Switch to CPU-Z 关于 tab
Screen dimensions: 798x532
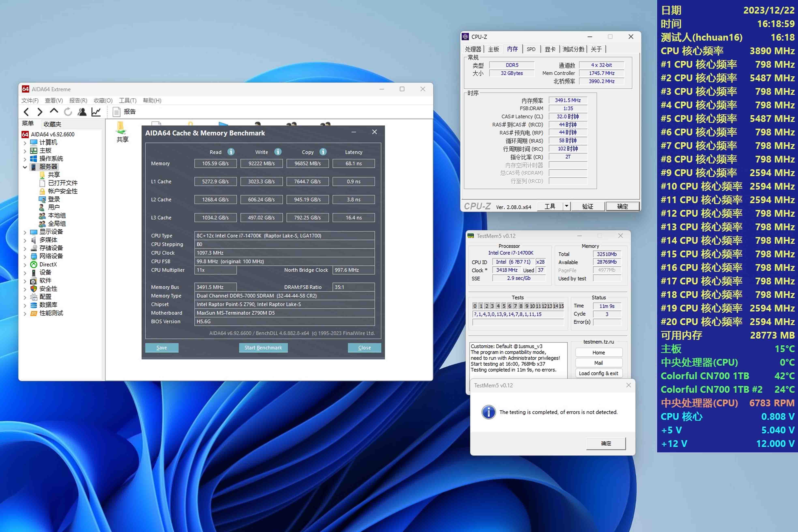point(596,49)
